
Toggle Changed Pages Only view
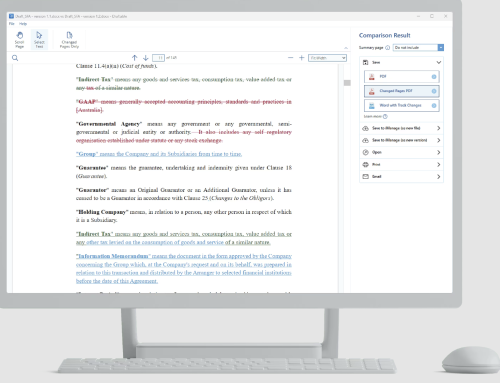click(69, 40)
